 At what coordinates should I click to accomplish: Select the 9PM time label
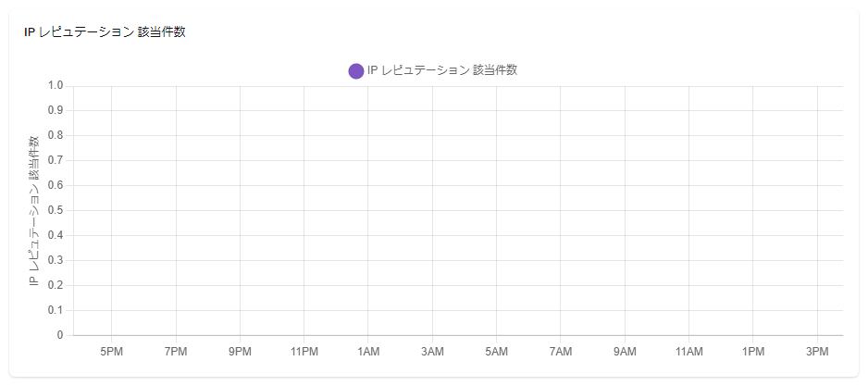[240, 353]
